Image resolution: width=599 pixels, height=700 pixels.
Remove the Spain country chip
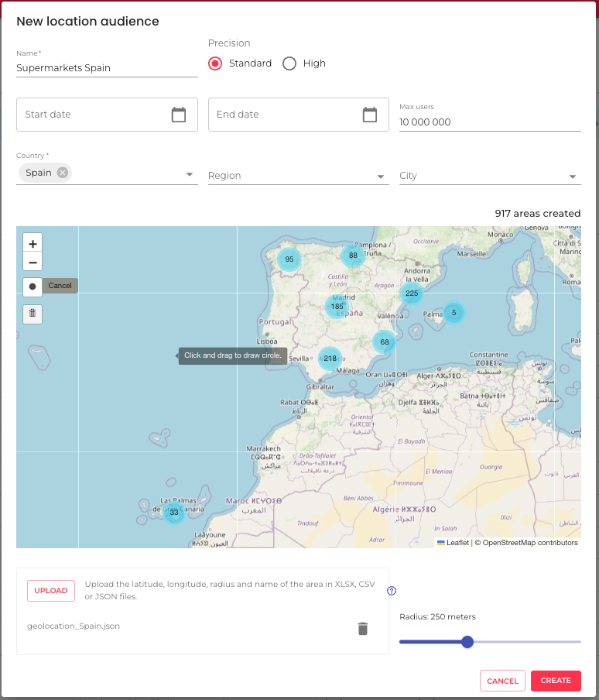(63, 173)
